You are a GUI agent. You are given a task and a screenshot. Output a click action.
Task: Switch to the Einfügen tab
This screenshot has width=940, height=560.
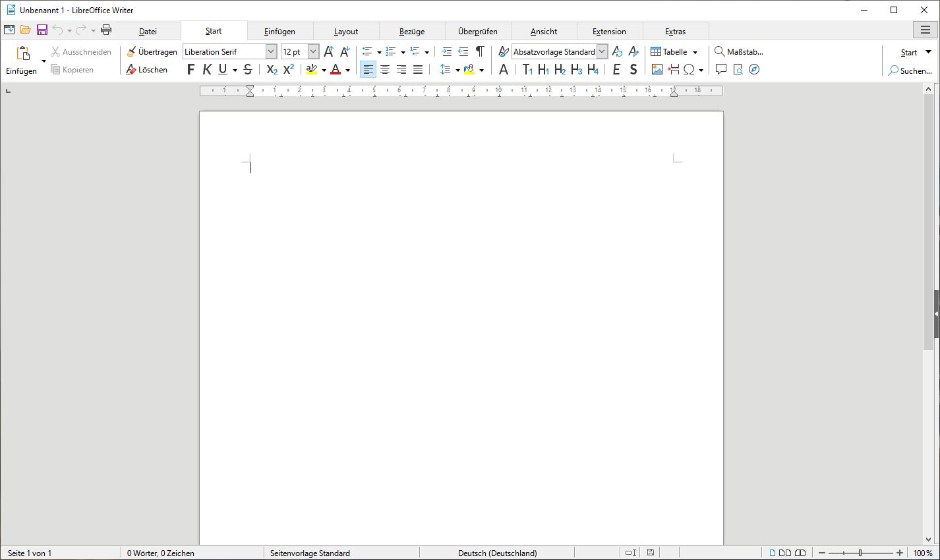279,31
